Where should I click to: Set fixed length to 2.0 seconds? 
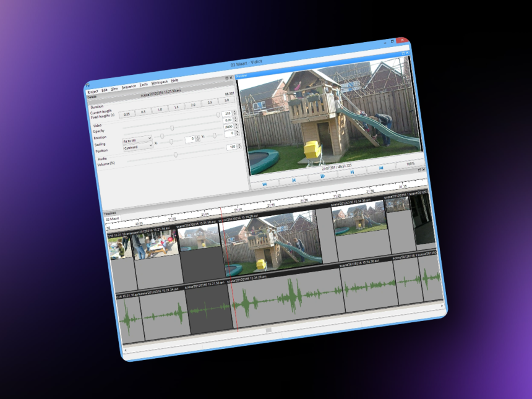193,105
